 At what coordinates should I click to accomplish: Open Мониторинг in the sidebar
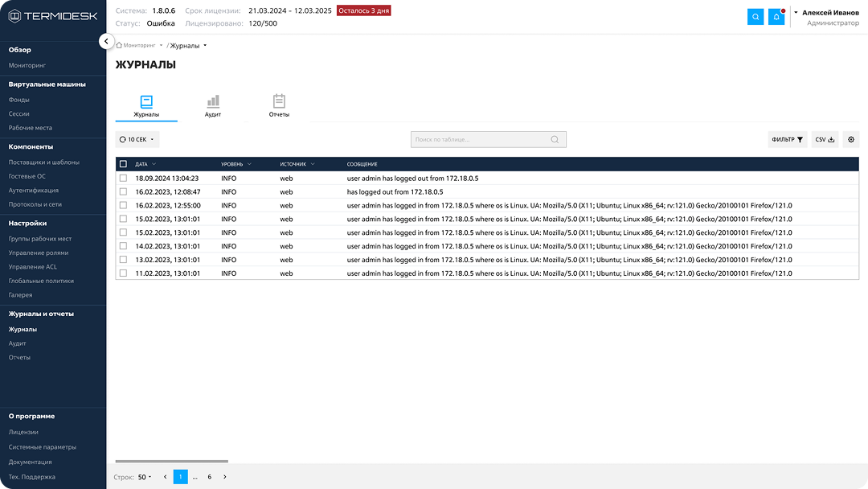(x=27, y=65)
